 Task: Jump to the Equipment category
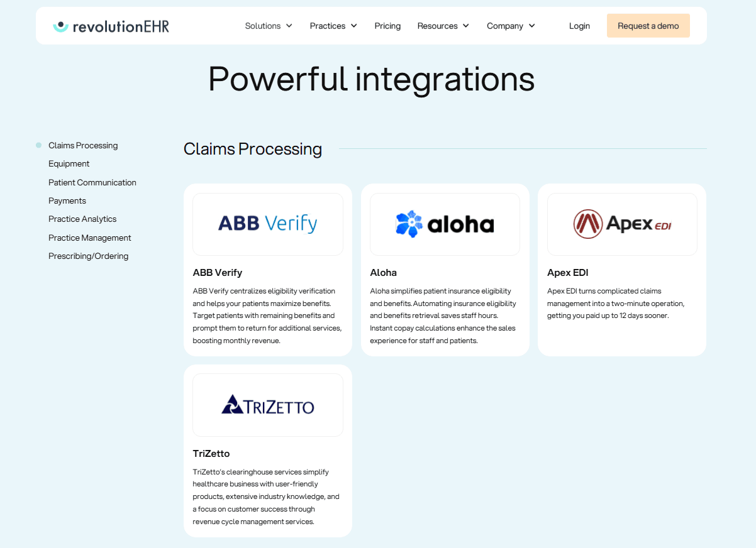coord(69,163)
